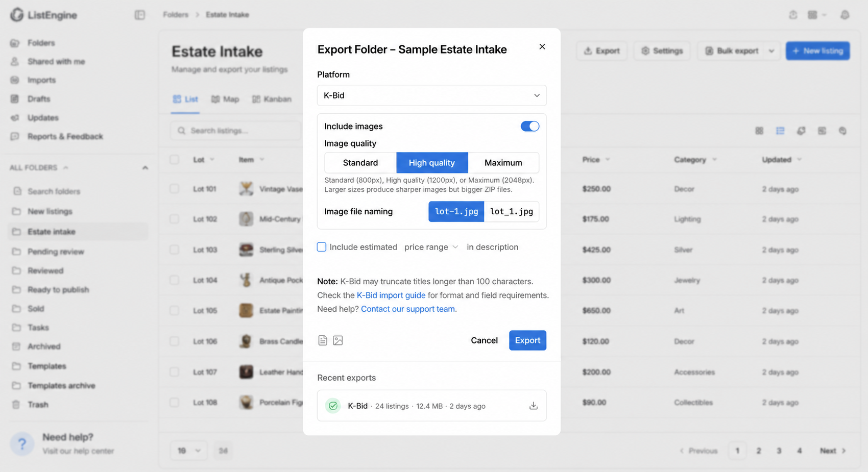This screenshot has width=868, height=472.
Task: Choose lot-1.jpg file naming
Action: 456,211
